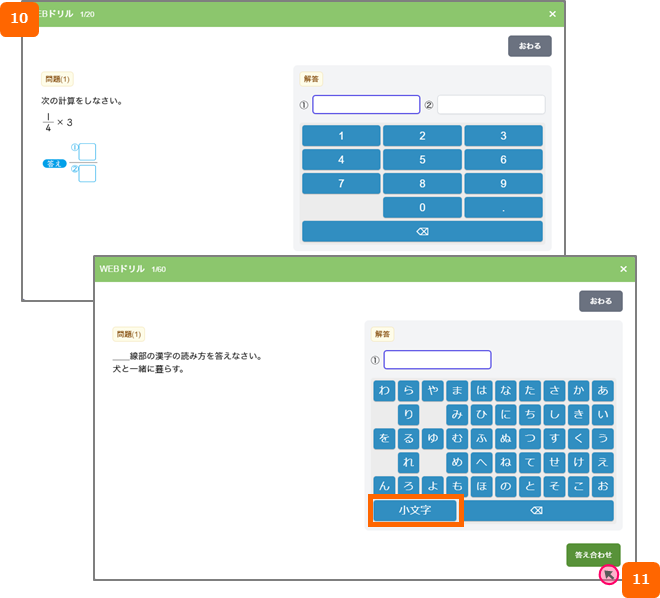
Task: Tap the 0 key on the numeric keypad
Action: pos(422,208)
